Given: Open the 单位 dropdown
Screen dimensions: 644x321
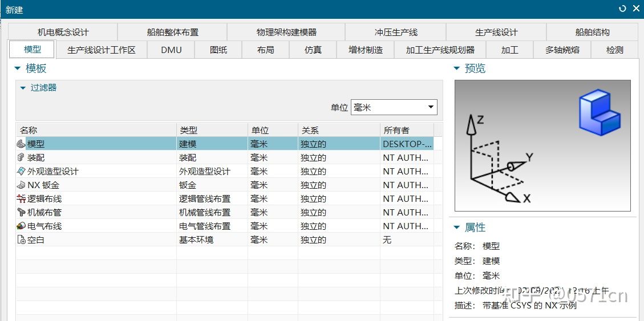Looking at the screenshot, I should point(394,108).
